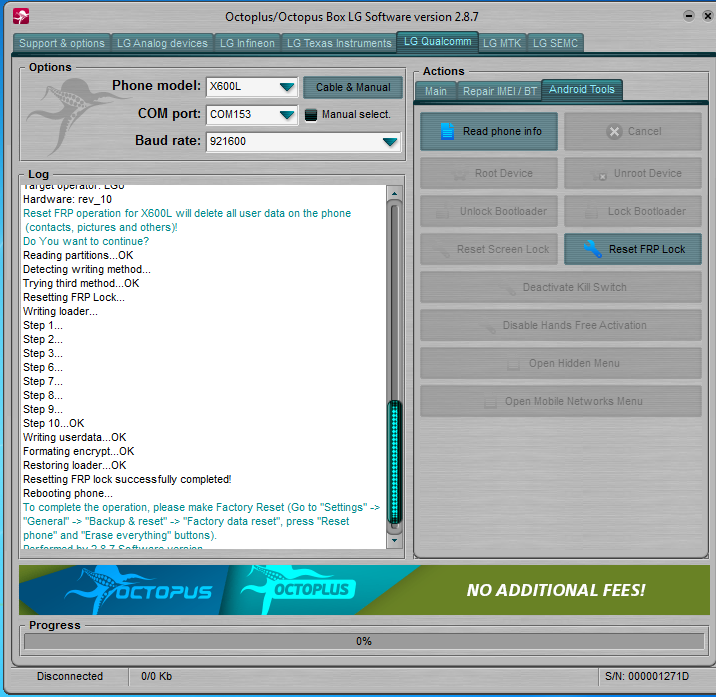Image resolution: width=716 pixels, height=697 pixels.
Task: Open the Repair IMEI / BT tab
Action: click(x=500, y=91)
